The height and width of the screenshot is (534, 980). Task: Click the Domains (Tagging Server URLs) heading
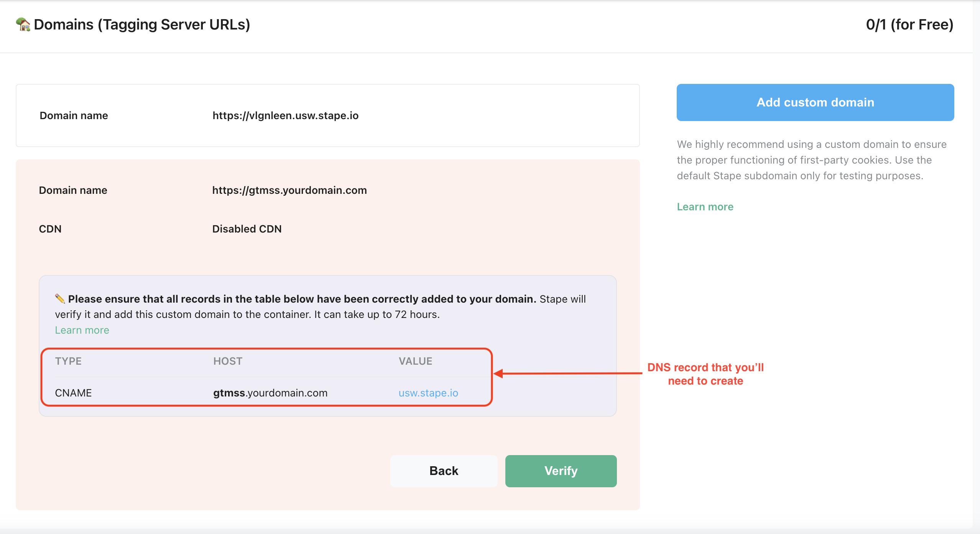142,25
